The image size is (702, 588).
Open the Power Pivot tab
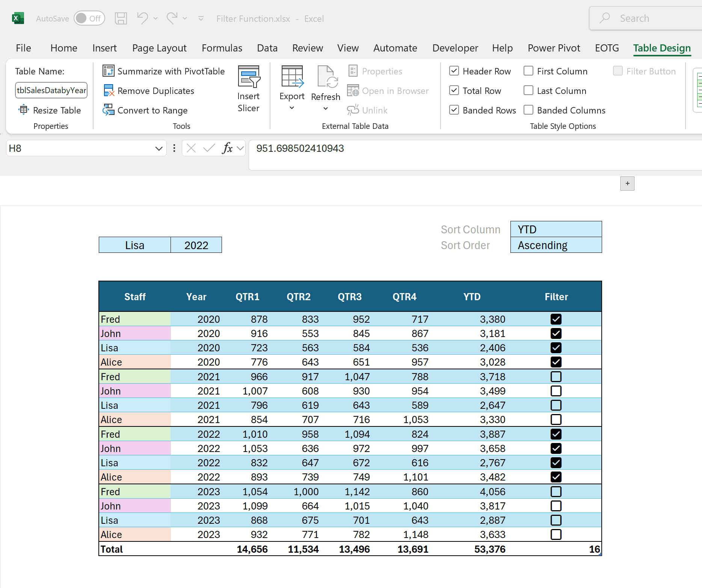(x=554, y=48)
